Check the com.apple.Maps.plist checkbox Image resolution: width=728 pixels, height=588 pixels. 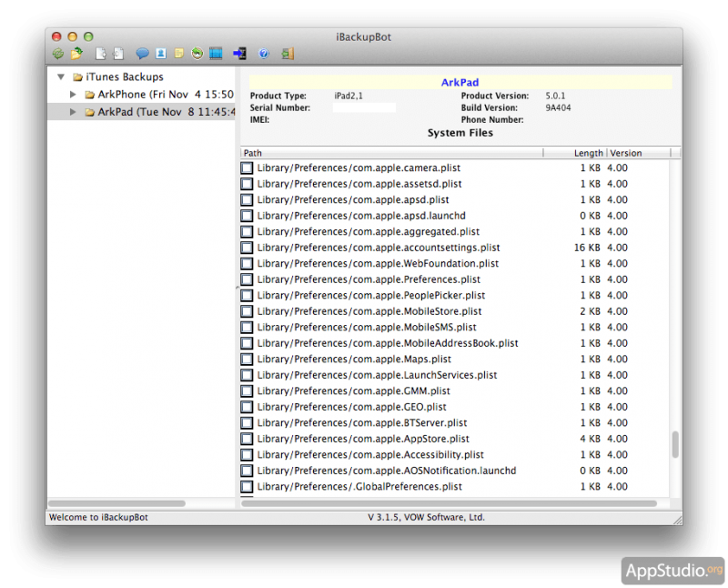pos(247,360)
